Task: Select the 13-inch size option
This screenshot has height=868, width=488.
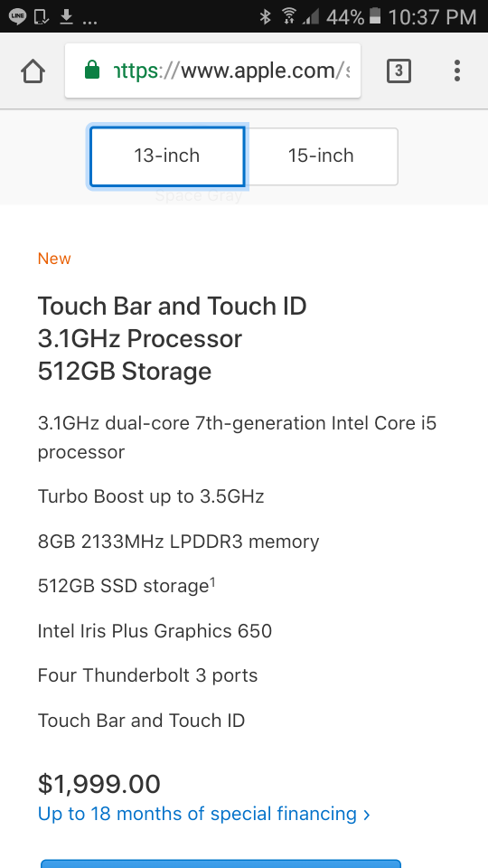Action: (x=166, y=156)
